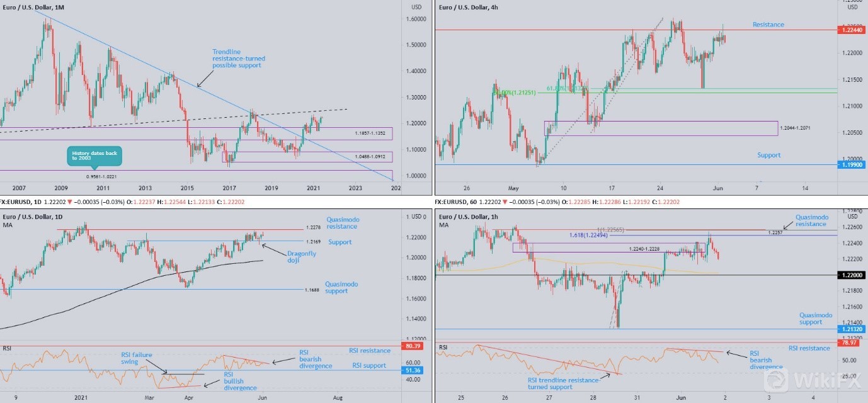This screenshot has height=403, width=868.
Task: Select the MA indicator label on 1h chart
Action: [445, 225]
